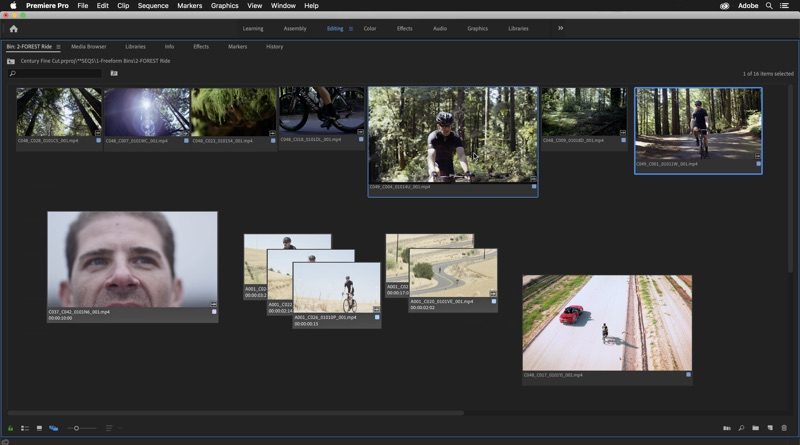This screenshot has width=800, height=445.
Task: Create a New Bin with folder icon
Action: click(756, 428)
